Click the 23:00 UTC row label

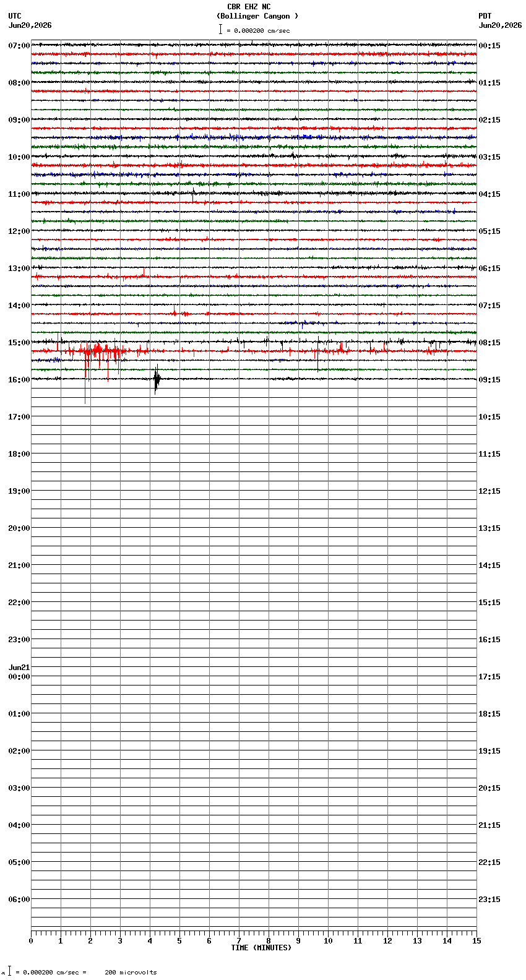[x=19, y=640]
